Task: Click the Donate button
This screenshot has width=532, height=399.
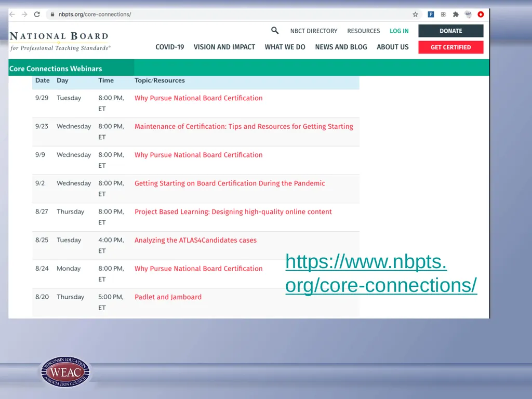Action: coord(450,31)
